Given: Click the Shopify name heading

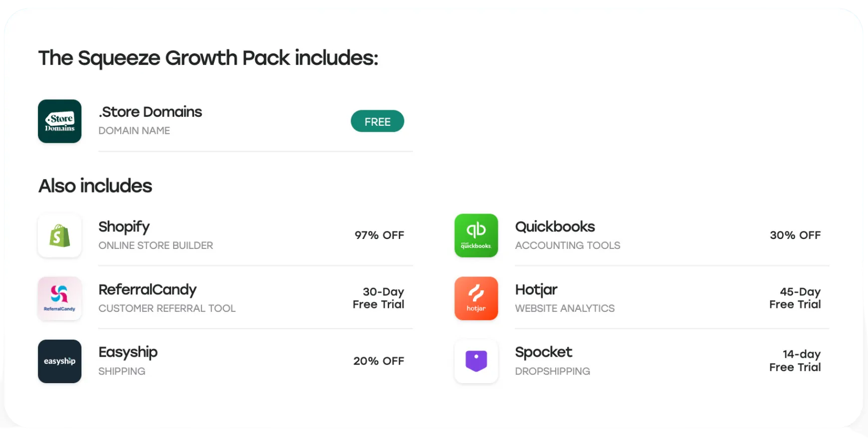Looking at the screenshot, I should pos(124,227).
